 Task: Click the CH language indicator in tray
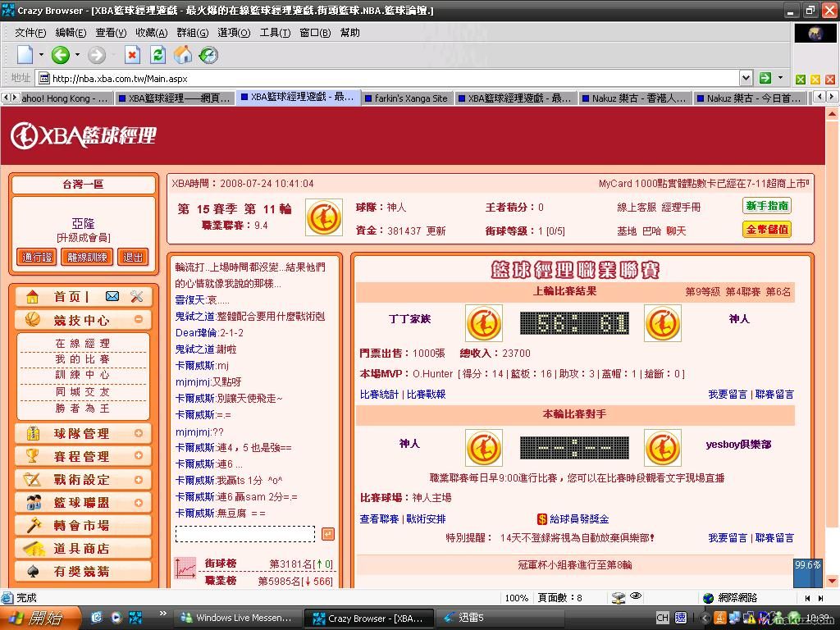(663, 618)
